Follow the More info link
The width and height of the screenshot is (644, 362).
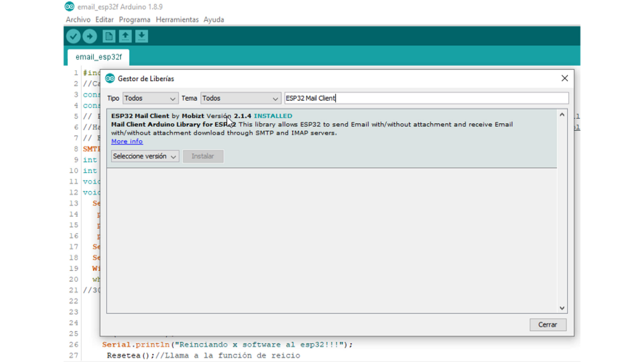click(x=127, y=141)
